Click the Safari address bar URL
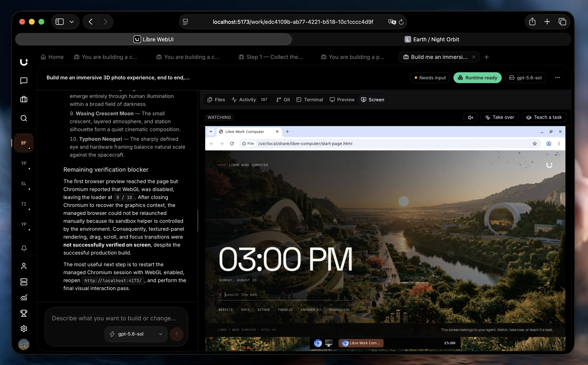The width and height of the screenshot is (588, 365). (293, 22)
